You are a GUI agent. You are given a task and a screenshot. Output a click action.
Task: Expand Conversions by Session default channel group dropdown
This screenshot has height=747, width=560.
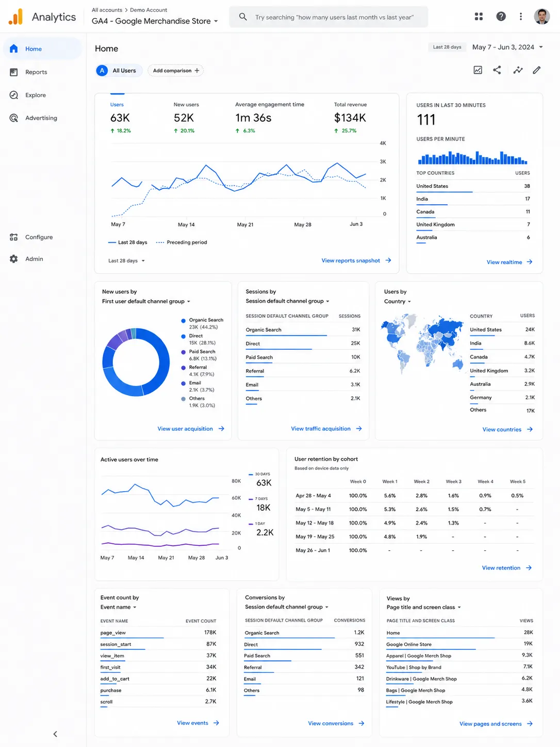coord(287,607)
